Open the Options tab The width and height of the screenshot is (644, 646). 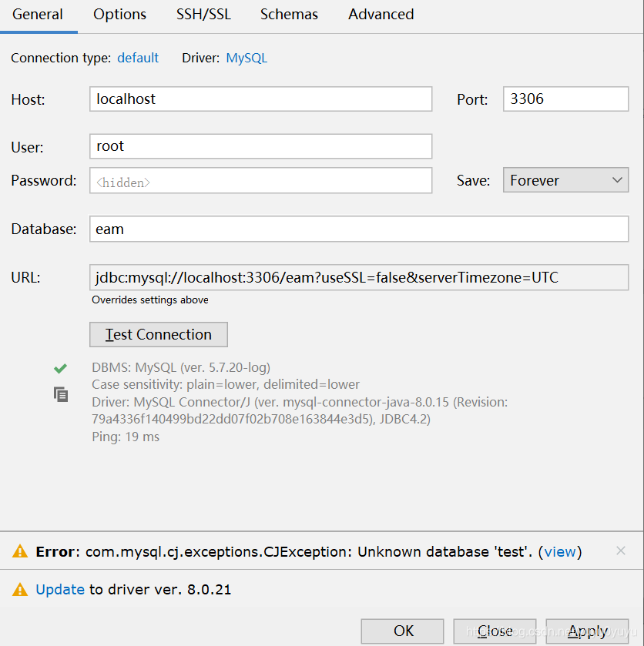[119, 15]
